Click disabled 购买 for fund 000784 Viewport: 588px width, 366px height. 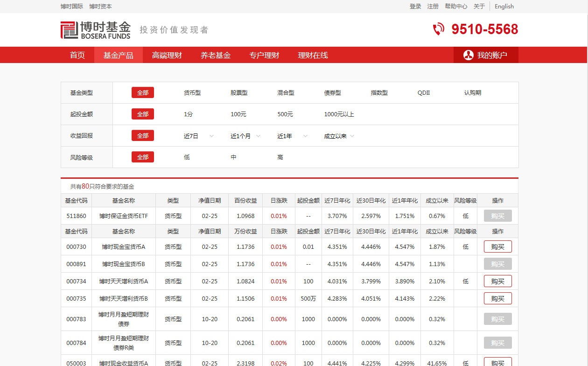(x=498, y=343)
